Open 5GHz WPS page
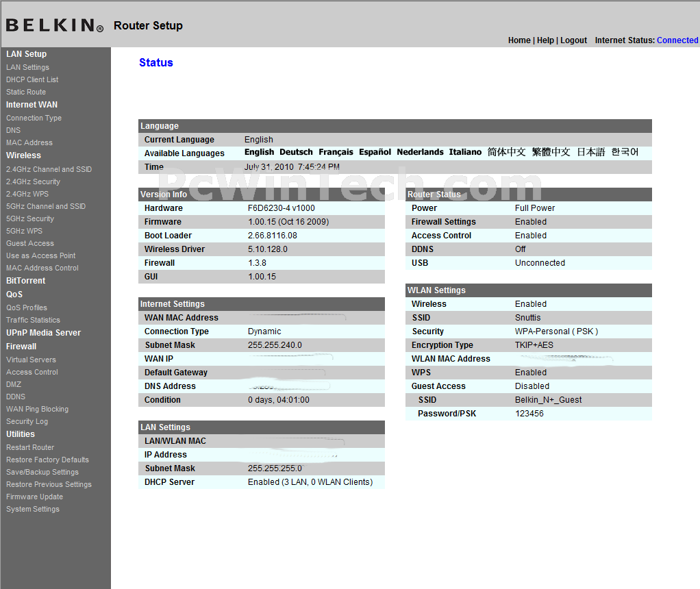Viewport: 700px width, 589px height. tap(25, 231)
